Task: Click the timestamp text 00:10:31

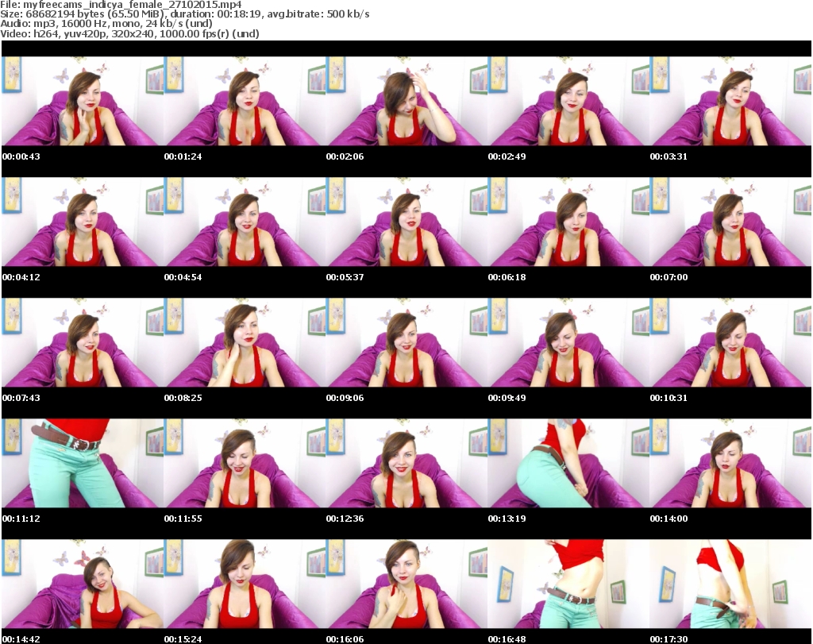Action: pyautogui.click(x=669, y=398)
